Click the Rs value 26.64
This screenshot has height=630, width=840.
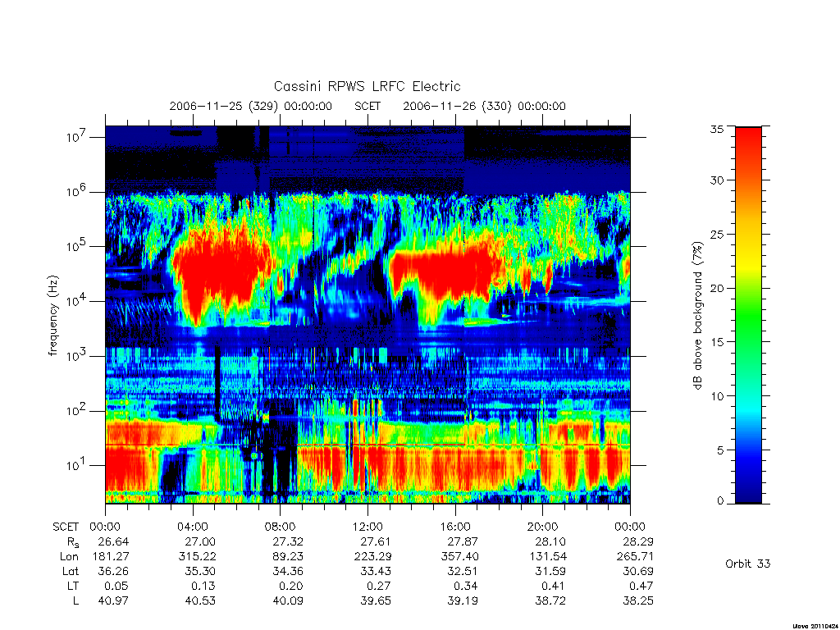pos(113,541)
